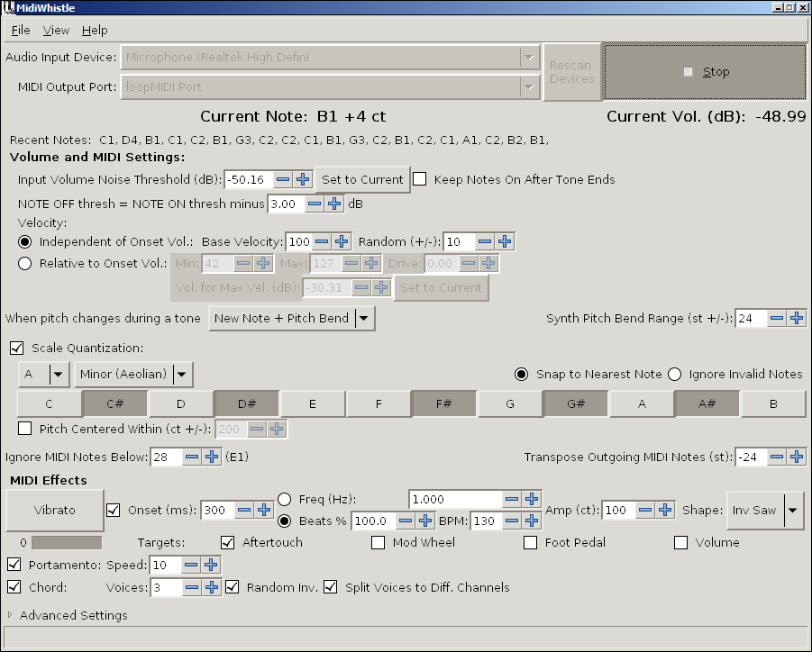812x652 pixels.
Task: Toggle the F# note key in scale
Action: coord(443,404)
